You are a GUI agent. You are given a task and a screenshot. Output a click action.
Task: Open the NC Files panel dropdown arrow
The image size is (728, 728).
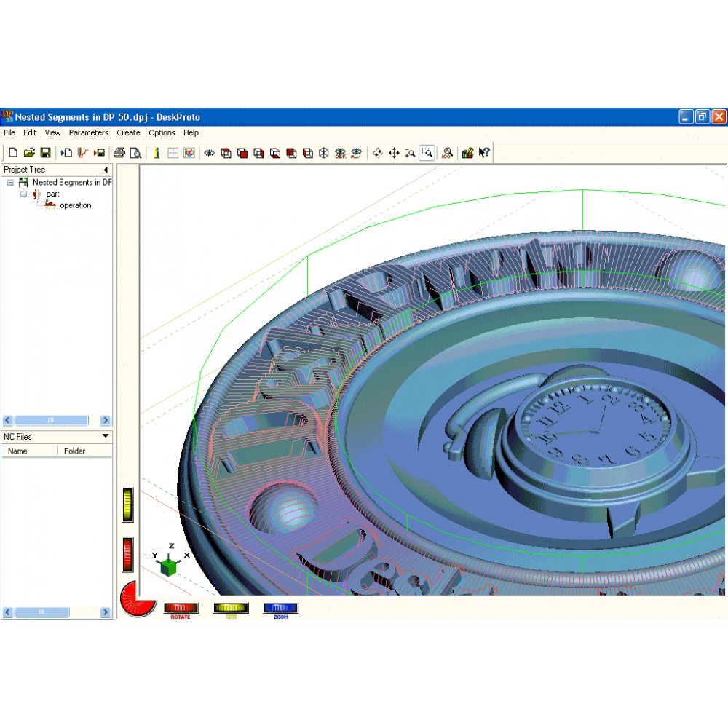click(106, 436)
